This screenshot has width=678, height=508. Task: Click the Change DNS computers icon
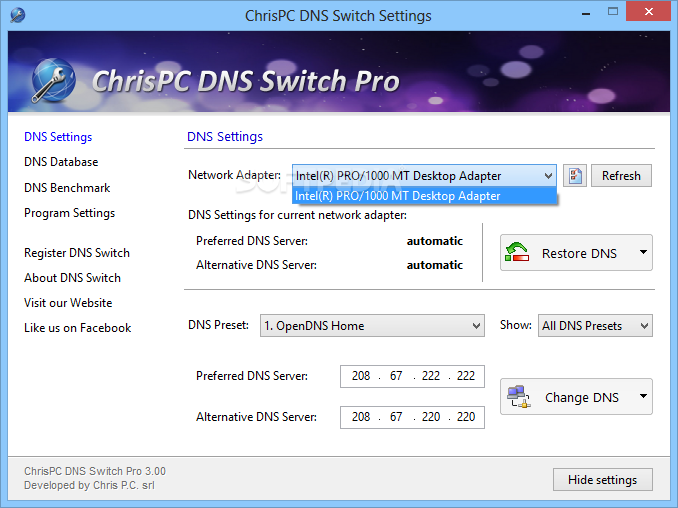[x=518, y=397]
